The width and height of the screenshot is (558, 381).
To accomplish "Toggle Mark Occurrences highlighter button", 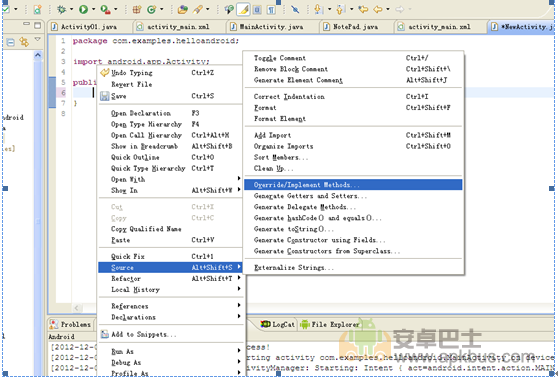I will (x=243, y=9).
